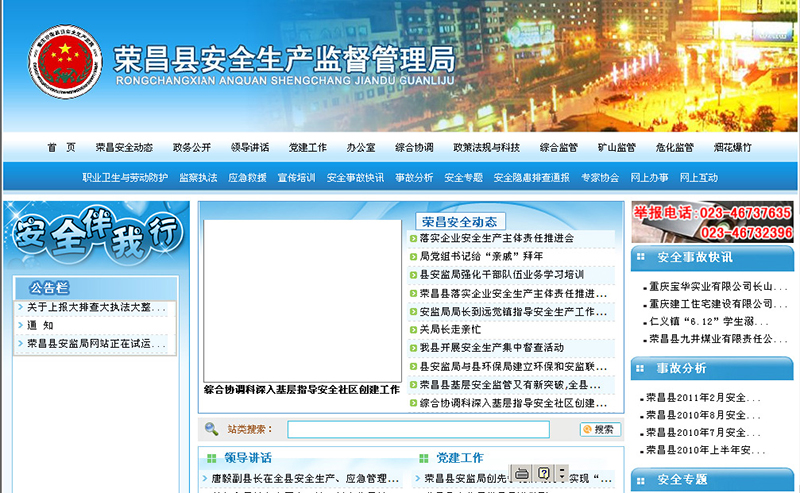Open 党建工作 in top navigation bar
Viewport: 800px width, 493px height.
(308, 147)
